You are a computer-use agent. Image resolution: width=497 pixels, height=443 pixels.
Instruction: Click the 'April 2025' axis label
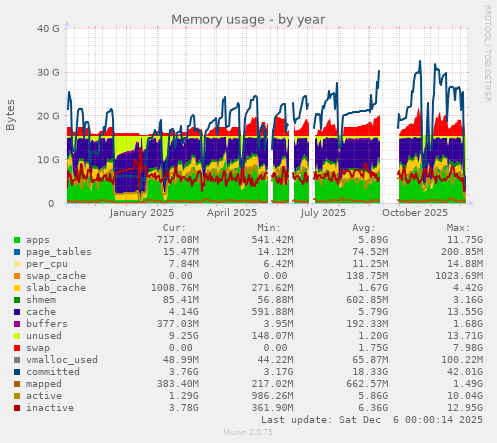tap(232, 213)
